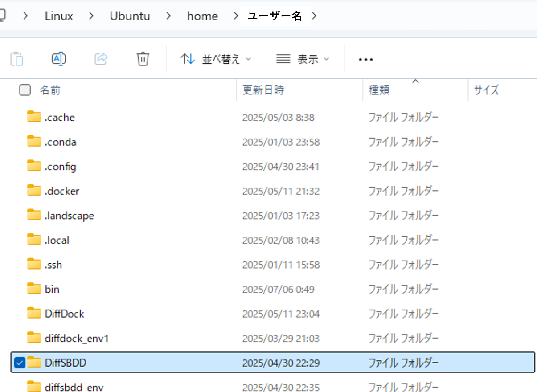Click the .ssh folder icon

34,264
